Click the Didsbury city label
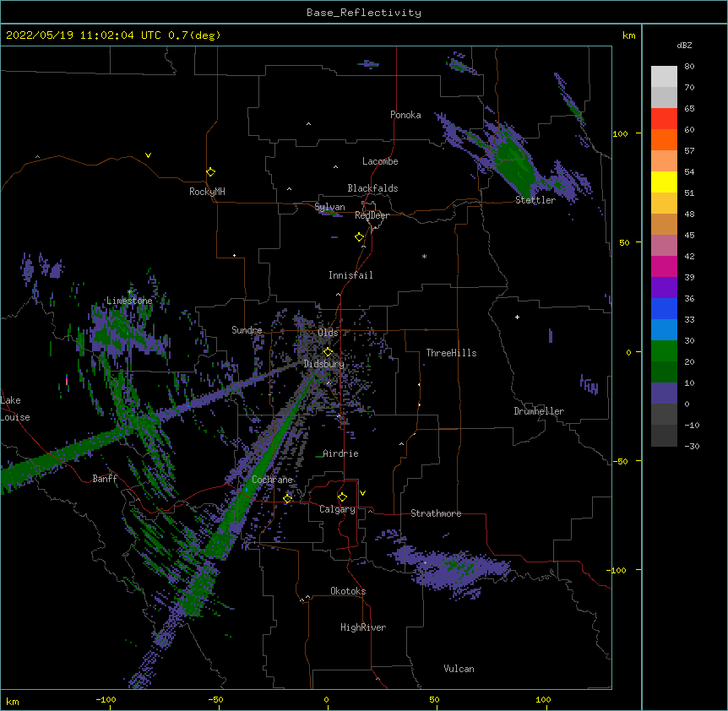 (x=324, y=364)
